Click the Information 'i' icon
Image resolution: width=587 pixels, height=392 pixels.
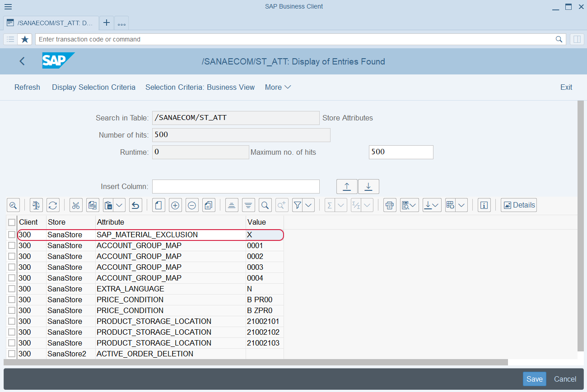point(485,205)
